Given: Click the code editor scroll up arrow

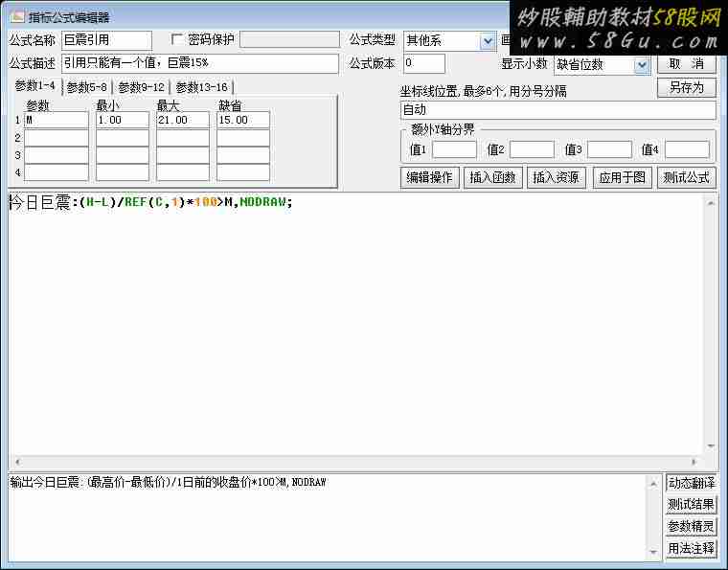Looking at the screenshot, I should click(x=711, y=203).
